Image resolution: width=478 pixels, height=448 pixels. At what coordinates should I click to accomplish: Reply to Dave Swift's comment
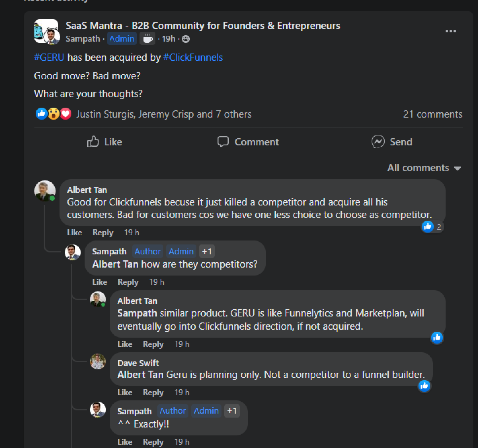coord(153,392)
